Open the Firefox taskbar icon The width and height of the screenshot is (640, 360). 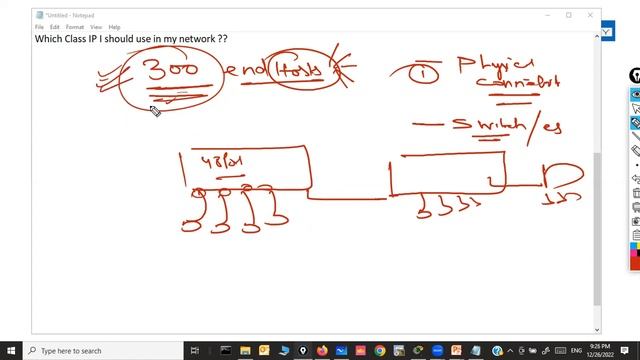322,350
